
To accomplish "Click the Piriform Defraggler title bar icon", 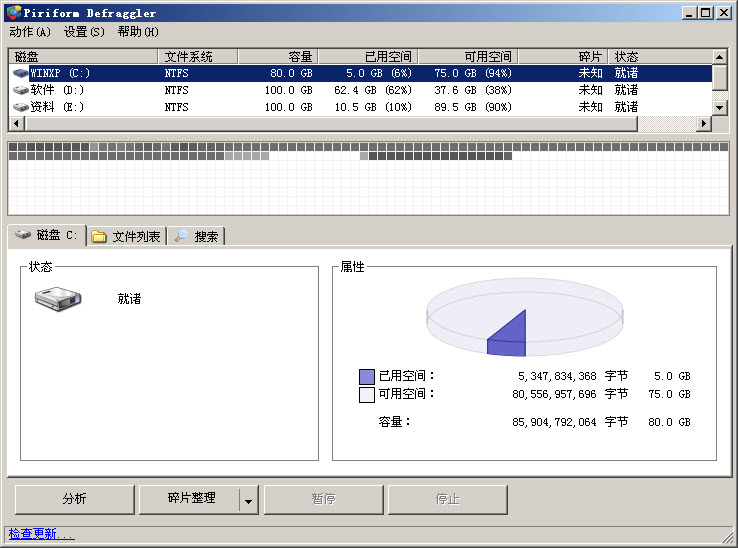I will tap(12, 13).
